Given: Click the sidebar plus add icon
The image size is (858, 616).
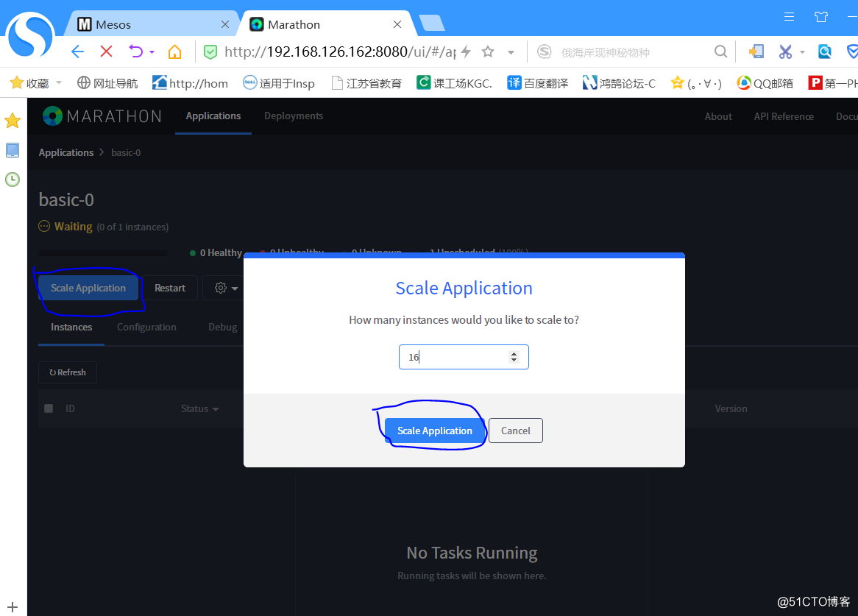Looking at the screenshot, I should (x=13, y=606).
